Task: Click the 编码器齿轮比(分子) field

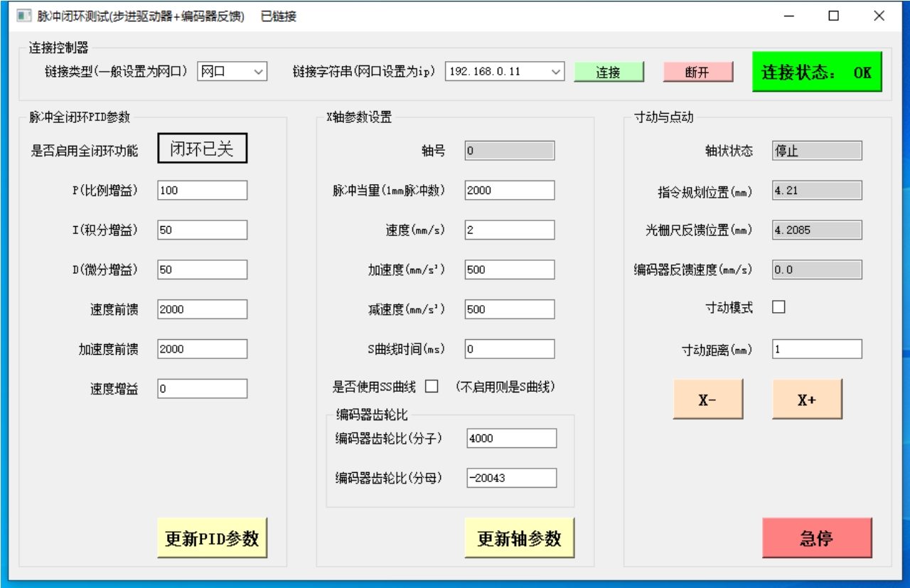Action: 512,439
